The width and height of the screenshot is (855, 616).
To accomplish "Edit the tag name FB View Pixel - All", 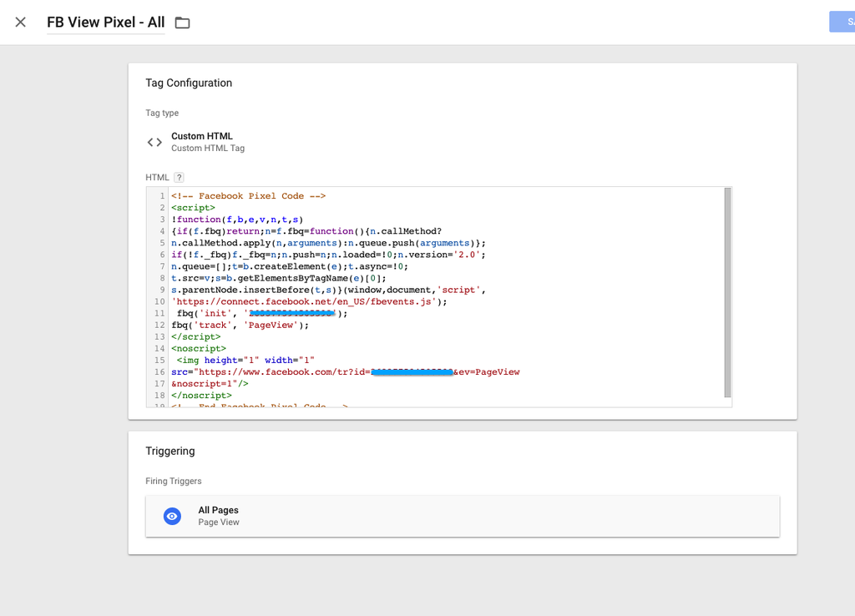I will point(106,23).
